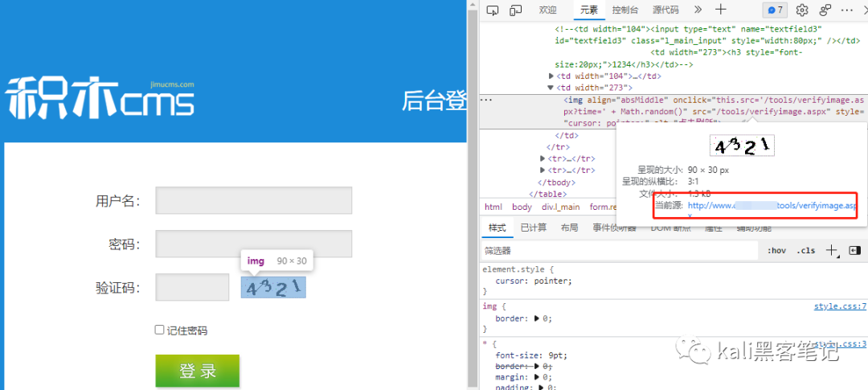Refresh the captcha image on login page
The height and width of the screenshot is (390, 868).
pyautogui.click(x=273, y=288)
